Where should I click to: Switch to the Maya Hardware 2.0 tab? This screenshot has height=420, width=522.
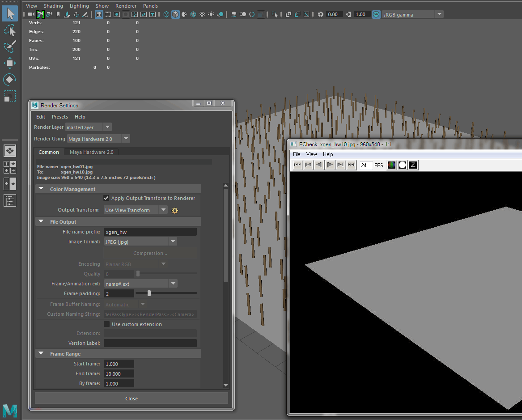click(91, 152)
